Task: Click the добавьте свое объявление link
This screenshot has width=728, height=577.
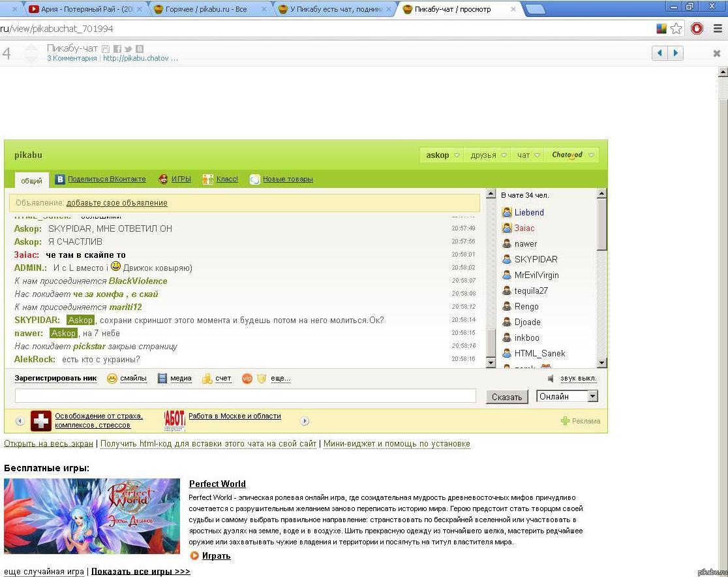Action: [117, 203]
